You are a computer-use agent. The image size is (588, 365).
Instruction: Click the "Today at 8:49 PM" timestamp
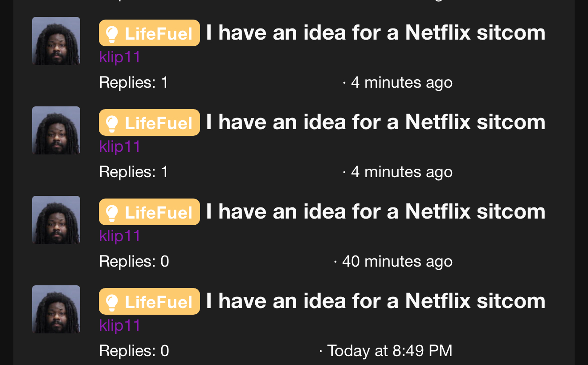(x=389, y=351)
